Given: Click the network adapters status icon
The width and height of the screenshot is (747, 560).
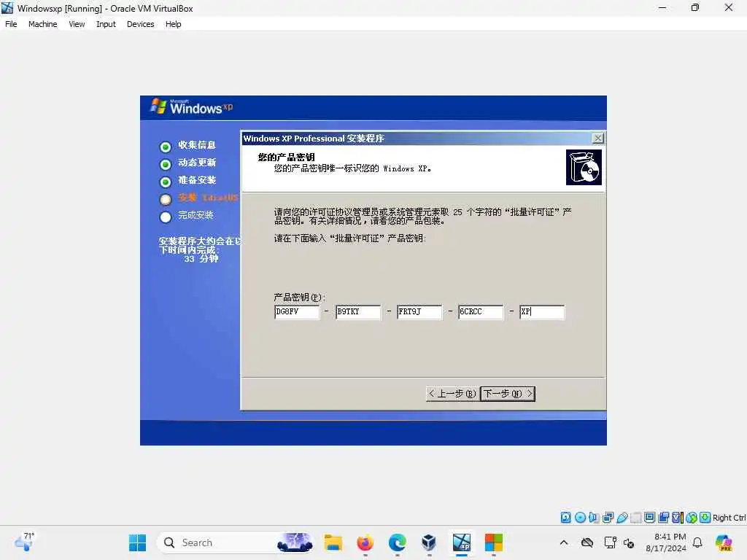Looking at the screenshot, I should pyautogui.click(x=608, y=517).
